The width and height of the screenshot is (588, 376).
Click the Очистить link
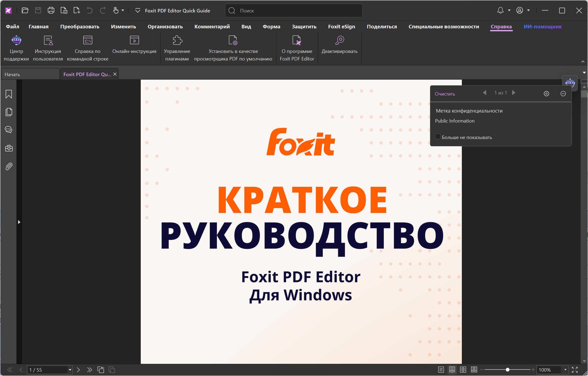(x=445, y=94)
